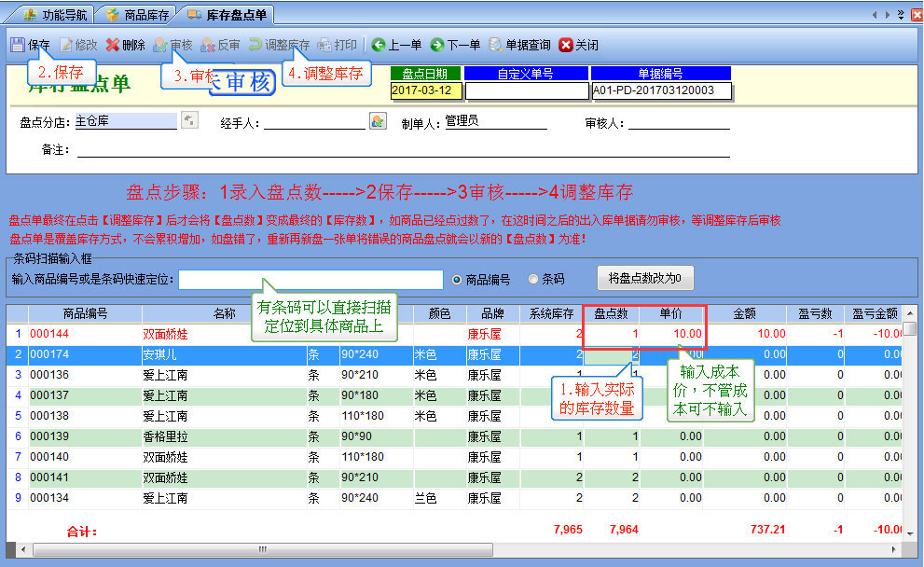Select the 条码 radio button
This screenshot has height=567, width=924.
(x=533, y=279)
